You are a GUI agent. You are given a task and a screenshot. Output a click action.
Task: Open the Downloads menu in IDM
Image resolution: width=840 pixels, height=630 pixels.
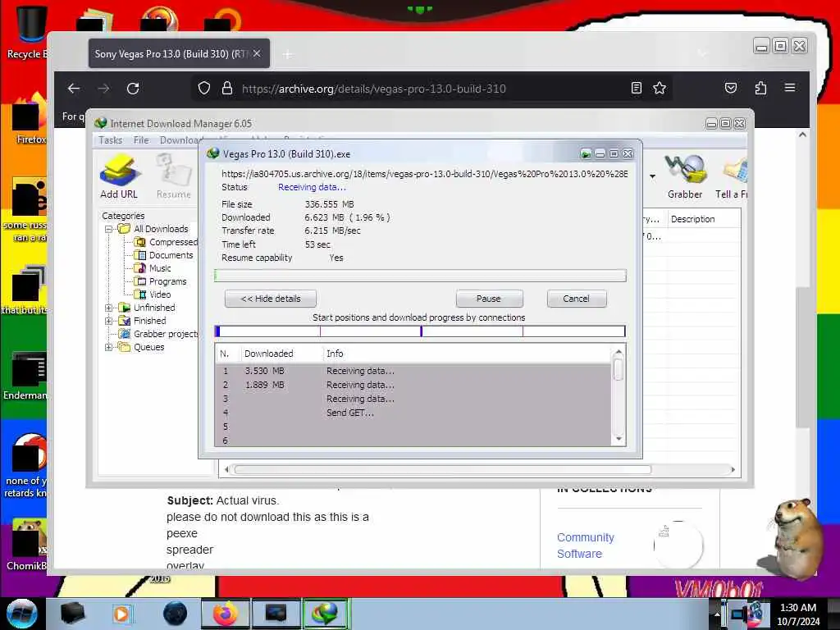click(180, 140)
